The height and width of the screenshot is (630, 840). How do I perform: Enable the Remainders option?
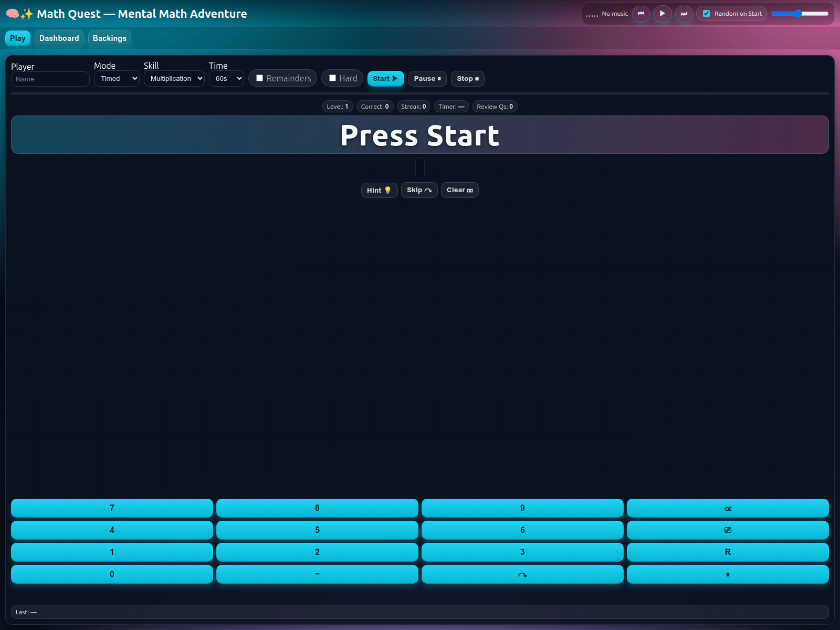(x=259, y=78)
